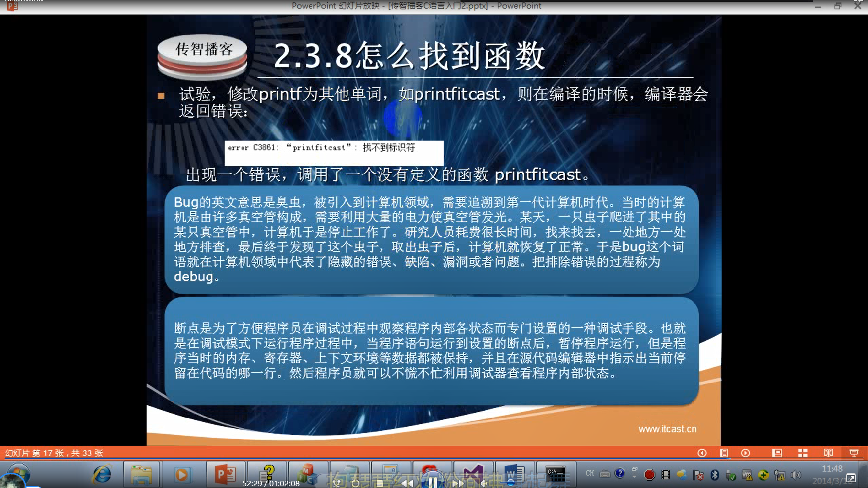Switch to PowerPoint taskbar button
868x488 pixels.
[x=225, y=474]
